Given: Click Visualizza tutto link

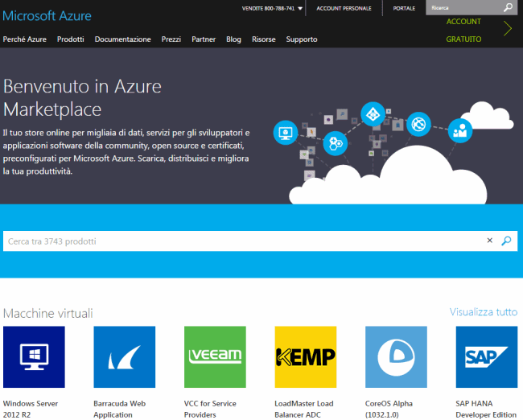Looking at the screenshot, I should point(484,312).
